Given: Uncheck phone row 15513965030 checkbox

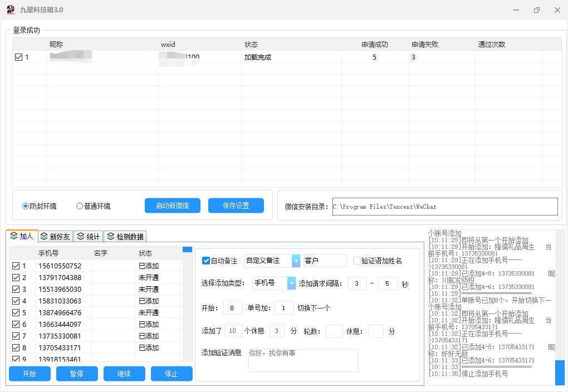Looking at the screenshot, I should pos(16,289).
